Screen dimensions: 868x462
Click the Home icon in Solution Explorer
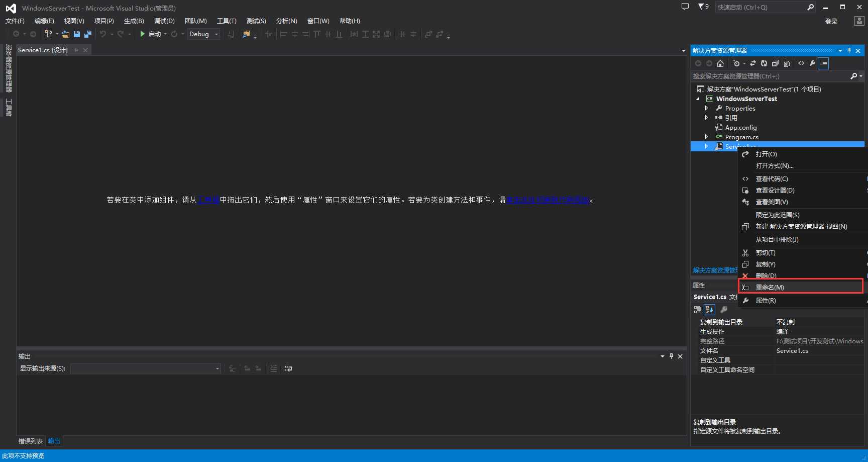coord(720,63)
